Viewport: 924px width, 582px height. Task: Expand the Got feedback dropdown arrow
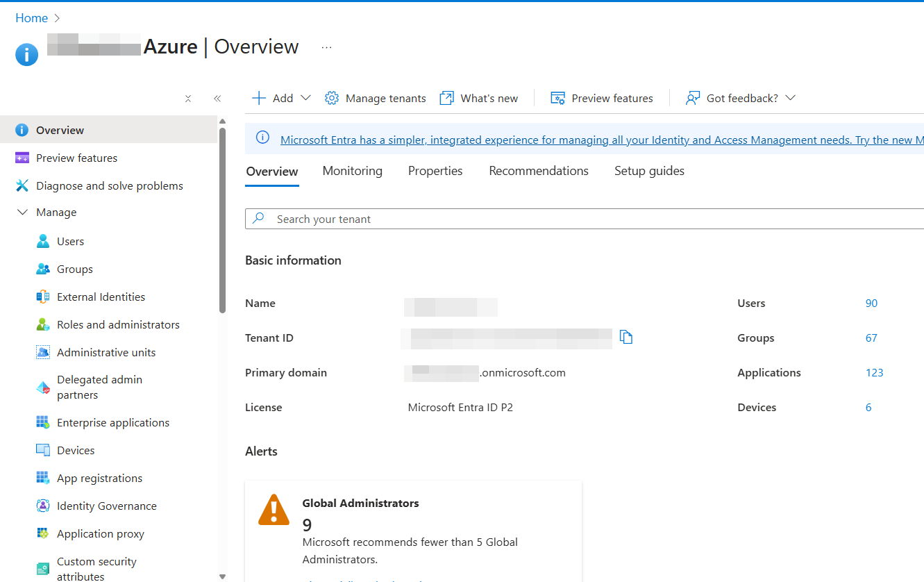pyautogui.click(x=790, y=98)
